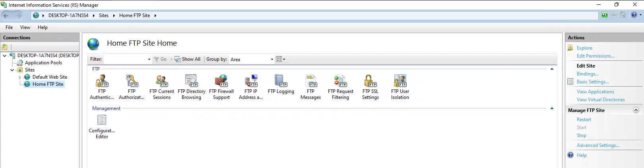The image size is (644, 168).
Task: Collapse the Management group section
Action: pos(552,108)
